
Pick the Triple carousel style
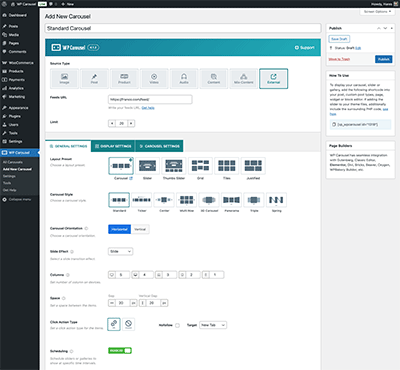click(x=254, y=200)
